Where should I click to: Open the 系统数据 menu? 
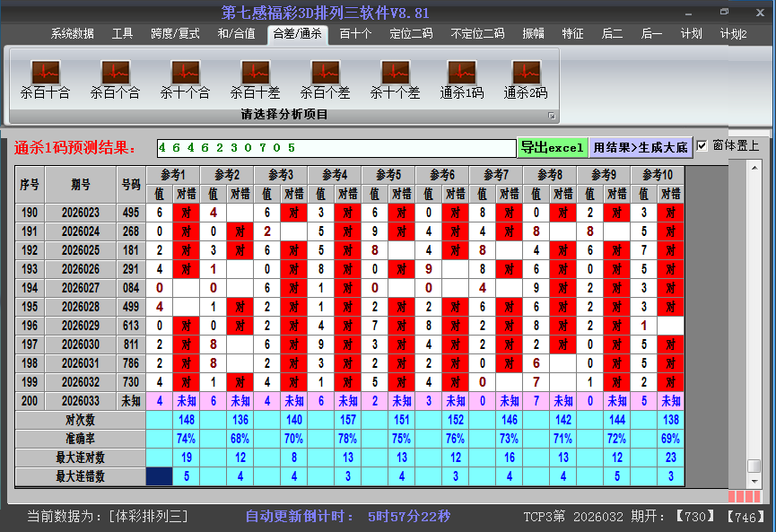pyautogui.click(x=72, y=34)
